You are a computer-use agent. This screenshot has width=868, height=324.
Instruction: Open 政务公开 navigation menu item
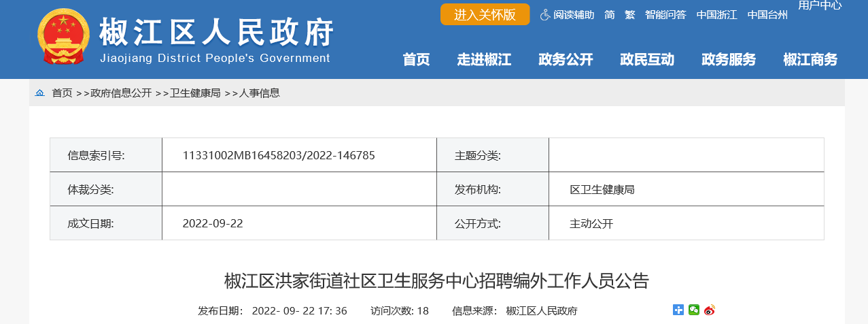coord(566,60)
